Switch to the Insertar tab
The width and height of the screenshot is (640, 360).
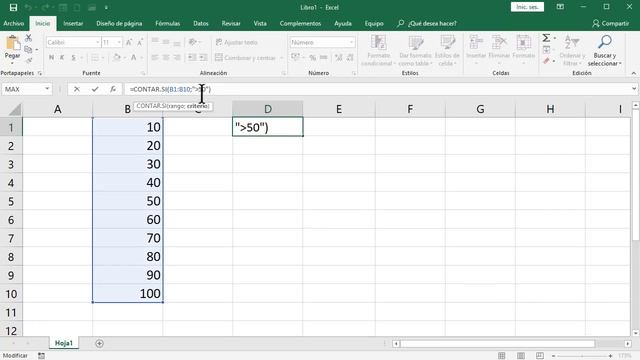point(73,23)
